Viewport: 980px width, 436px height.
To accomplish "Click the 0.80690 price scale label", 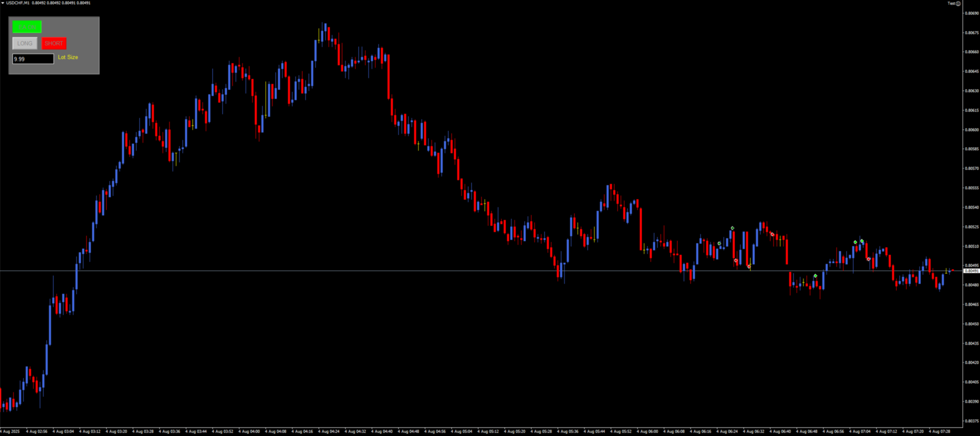I will pos(971,13).
